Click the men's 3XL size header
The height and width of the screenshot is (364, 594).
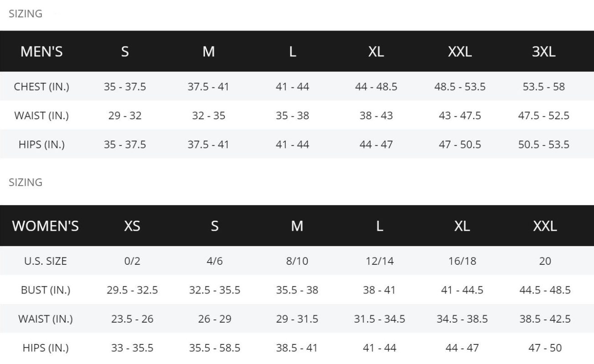click(x=543, y=51)
